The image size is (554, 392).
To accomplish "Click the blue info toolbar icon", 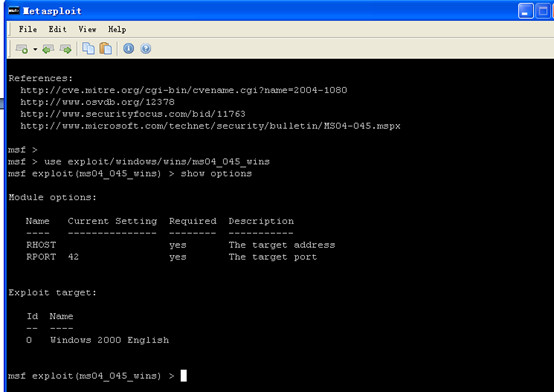I will click(x=129, y=48).
